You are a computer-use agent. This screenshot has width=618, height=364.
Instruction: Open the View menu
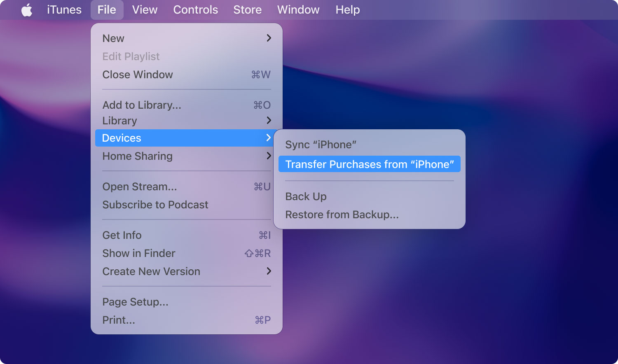[145, 10]
